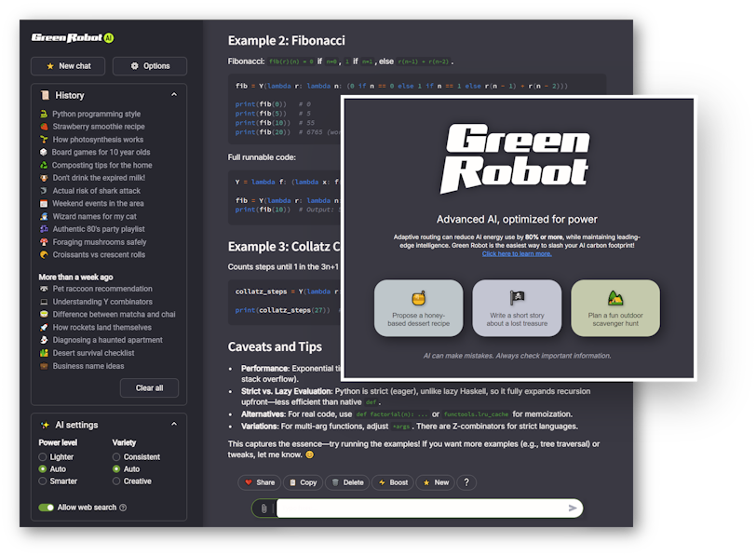Image resolution: width=756 pixels, height=556 pixels.
Task: Click recycling icon beside Composting tips
Action: [x=44, y=165]
